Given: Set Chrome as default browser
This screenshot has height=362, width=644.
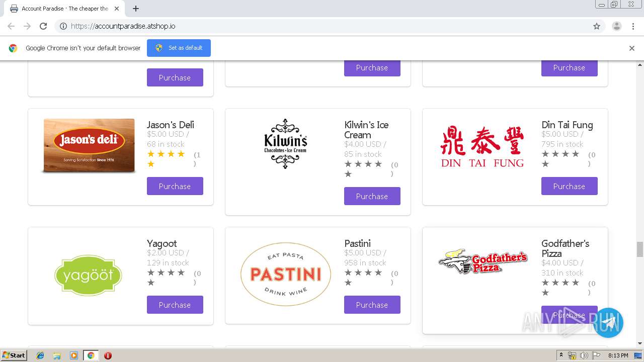Looking at the screenshot, I should [179, 48].
